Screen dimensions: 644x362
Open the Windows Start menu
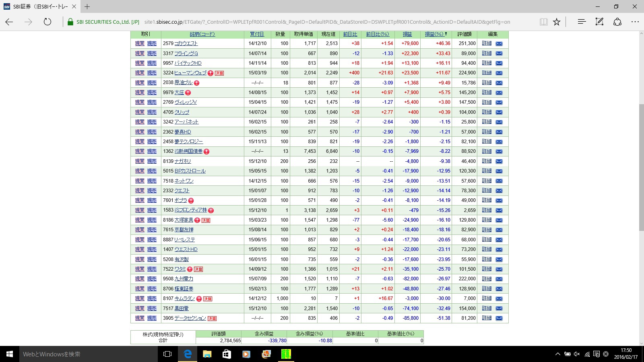(10, 354)
